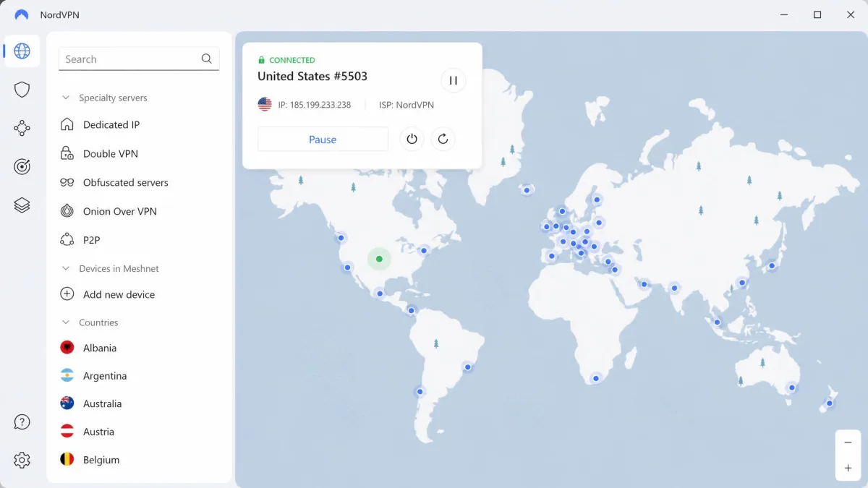Click the Dedicated IP house icon
Image resolution: width=868 pixels, height=488 pixels.
(67, 124)
